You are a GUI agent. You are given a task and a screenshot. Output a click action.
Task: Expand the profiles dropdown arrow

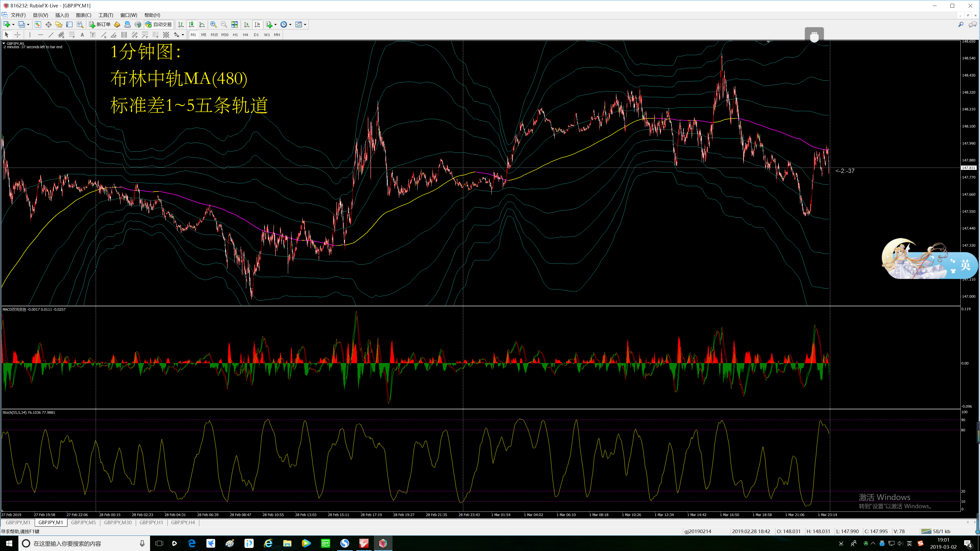pyautogui.click(x=28, y=25)
